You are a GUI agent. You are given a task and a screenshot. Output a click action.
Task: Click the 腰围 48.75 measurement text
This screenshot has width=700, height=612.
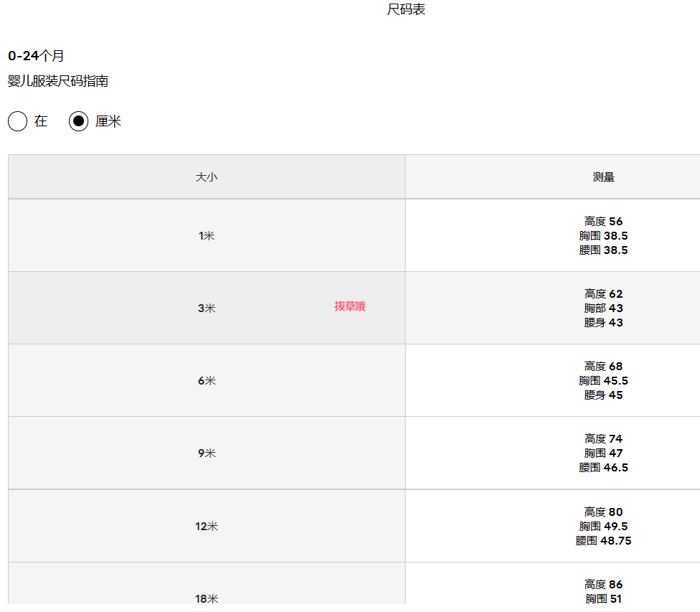click(x=603, y=541)
